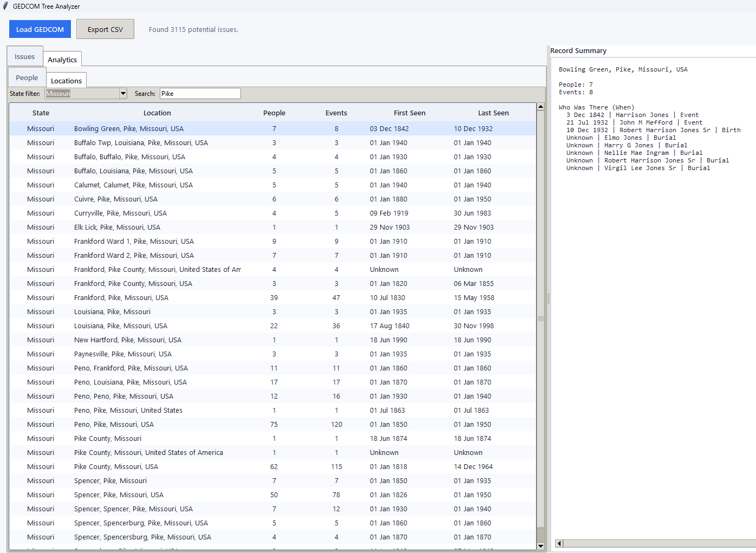Click the Load GEDCOM button

point(40,29)
